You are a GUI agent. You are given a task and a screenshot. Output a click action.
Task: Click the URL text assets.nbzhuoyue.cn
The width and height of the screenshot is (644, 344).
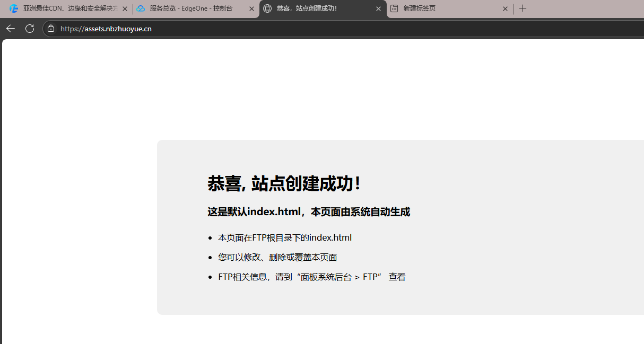pos(105,29)
